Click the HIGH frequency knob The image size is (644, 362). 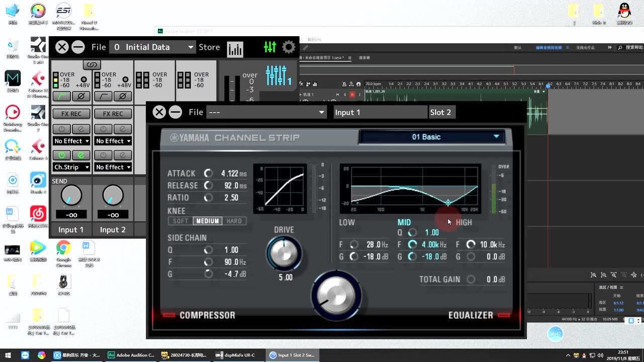471,245
